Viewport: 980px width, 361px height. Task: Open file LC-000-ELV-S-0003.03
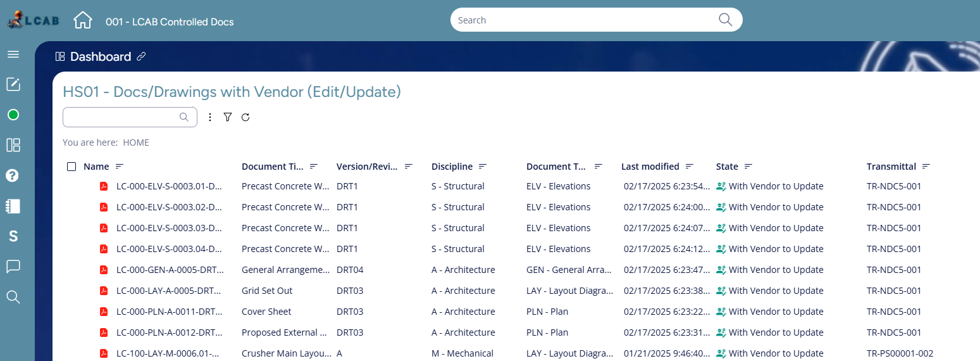[170, 228]
